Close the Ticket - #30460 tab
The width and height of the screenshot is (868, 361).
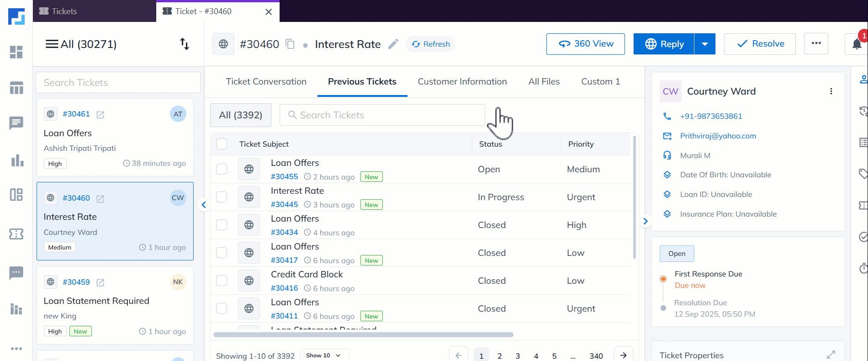[269, 12]
